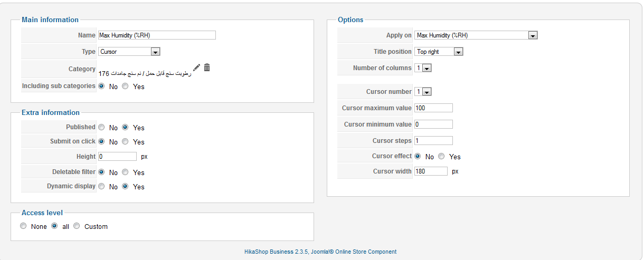Click the Name text field
Screen dimensions: 644x260
click(157, 35)
